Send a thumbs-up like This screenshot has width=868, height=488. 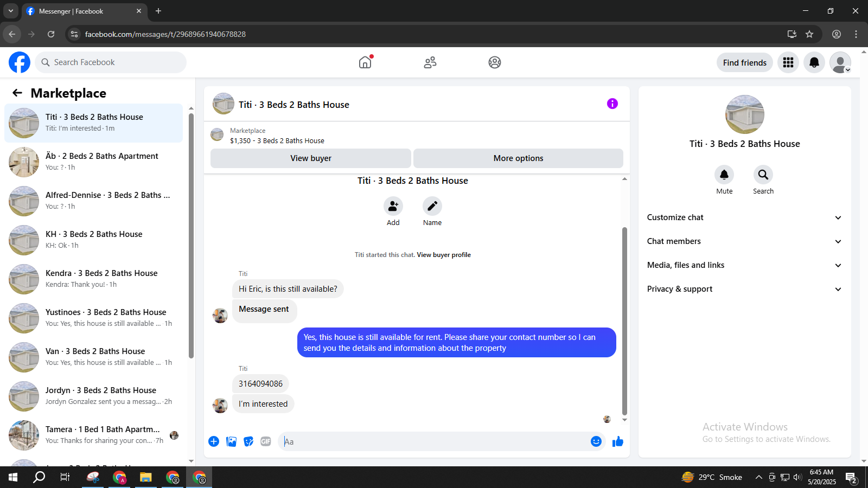pyautogui.click(x=618, y=441)
